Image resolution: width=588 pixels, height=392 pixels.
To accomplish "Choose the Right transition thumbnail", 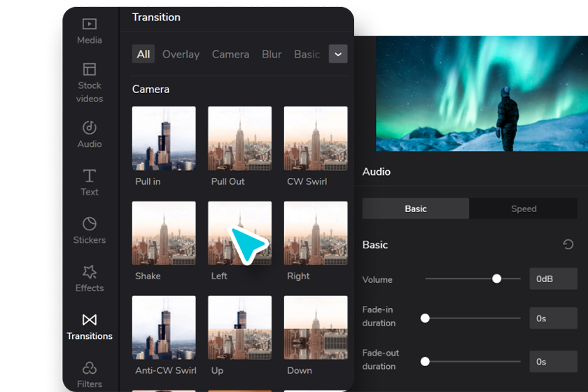I will point(316,233).
